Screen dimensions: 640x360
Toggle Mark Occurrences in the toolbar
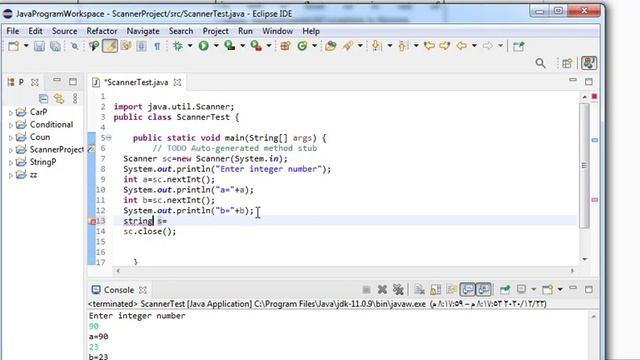coord(110,46)
